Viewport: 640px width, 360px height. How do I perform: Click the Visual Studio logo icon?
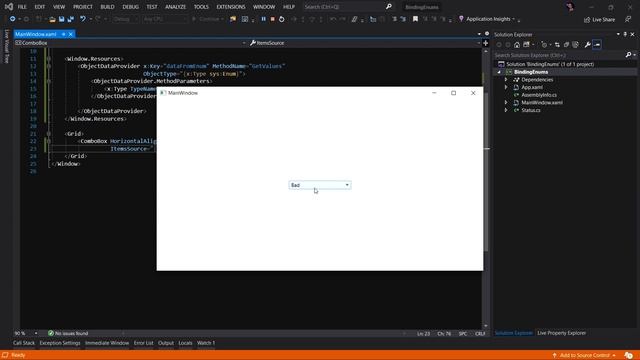(x=9, y=7)
